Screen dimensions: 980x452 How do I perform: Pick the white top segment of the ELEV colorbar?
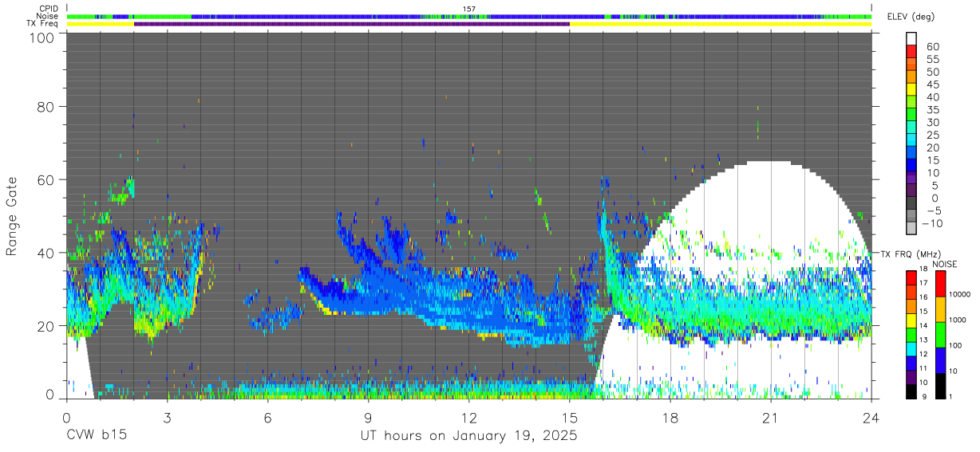click(x=912, y=39)
